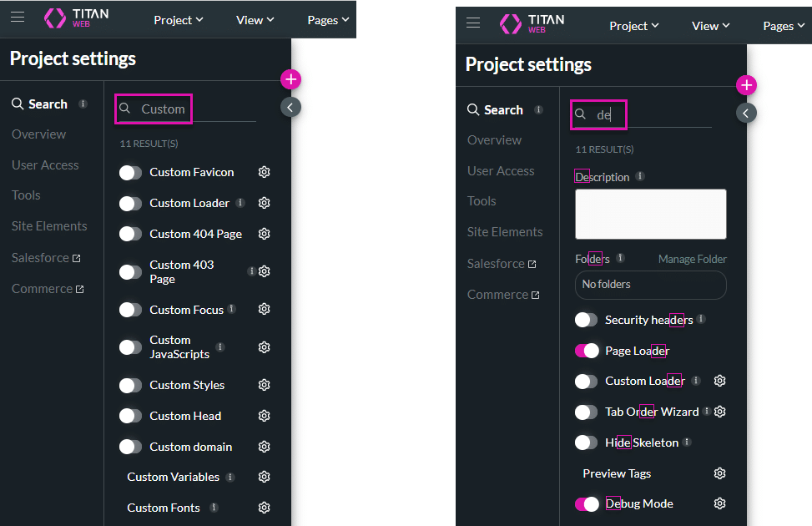
Task: Open Tab Order Wizard gear settings
Action: (720, 412)
